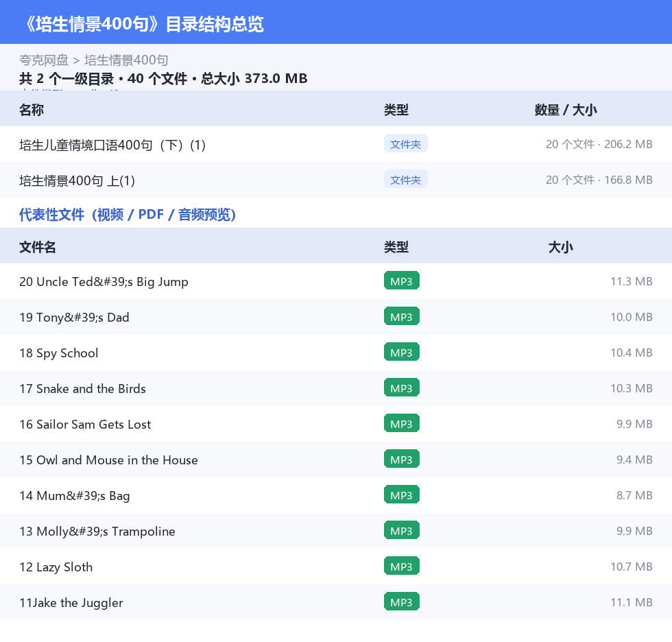This screenshot has height=642, width=672.
Task: Click the 10.0 MB size value
Action: click(632, 317)
